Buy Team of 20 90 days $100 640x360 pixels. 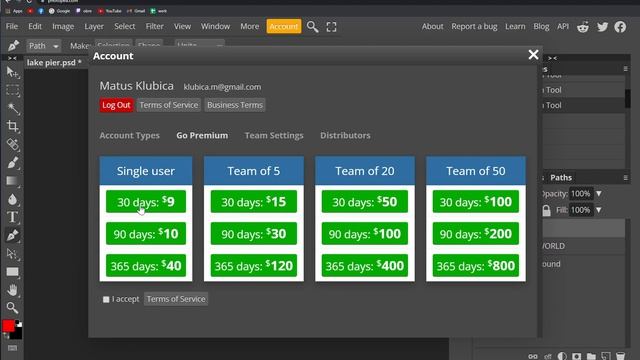pos(364,234)
